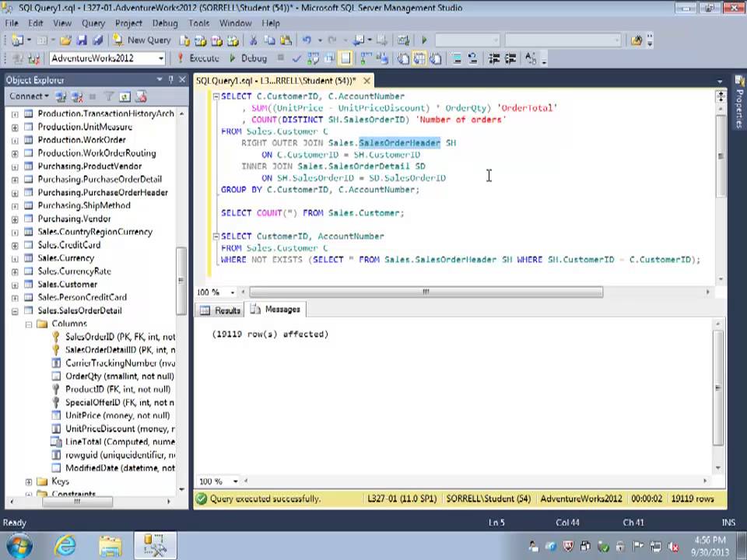Click the New Query toolbar button
This screenshot has height=560, width=747.
click(x=142, y=40)
